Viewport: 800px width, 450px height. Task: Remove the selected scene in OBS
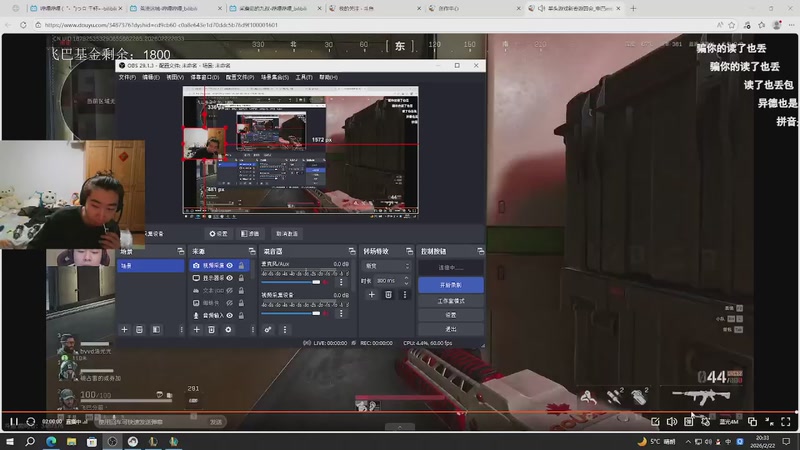[x=139, y=330]
